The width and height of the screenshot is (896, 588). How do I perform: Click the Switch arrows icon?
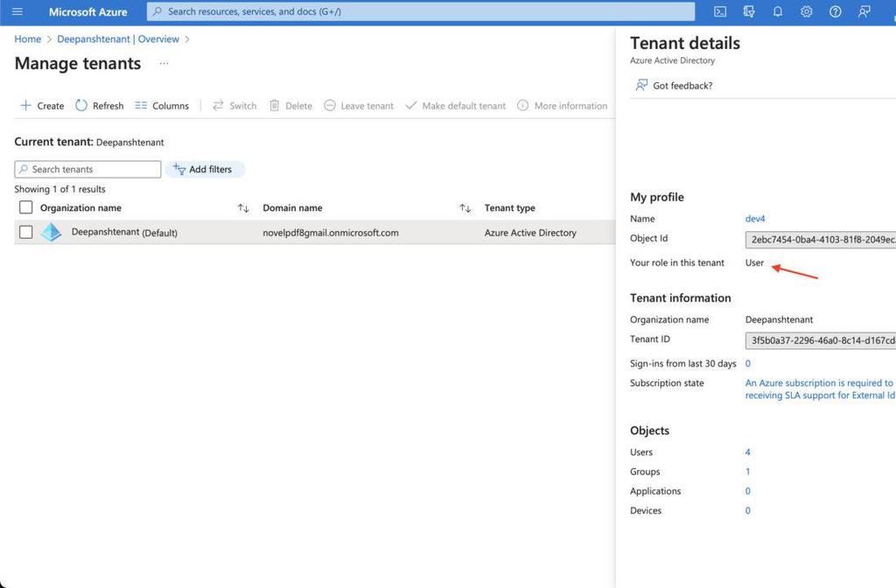pyautogui.click(x=218, y=105)
